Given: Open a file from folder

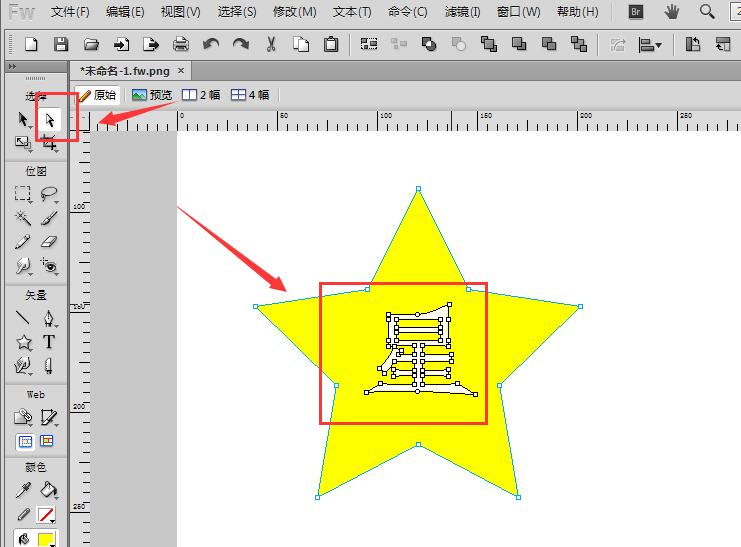Looking at the screenshot, I should pos(91,44).
